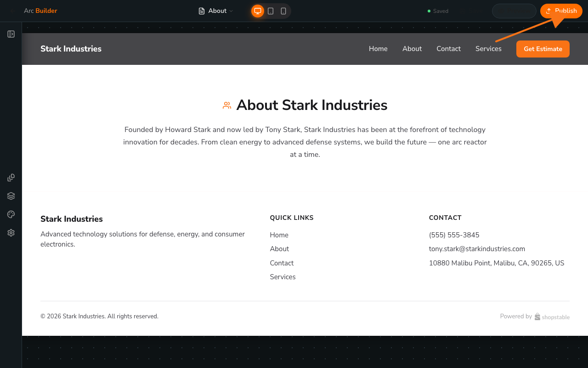Click the Publish button
This screenshot has height=368, width=588.
(561, 11)
